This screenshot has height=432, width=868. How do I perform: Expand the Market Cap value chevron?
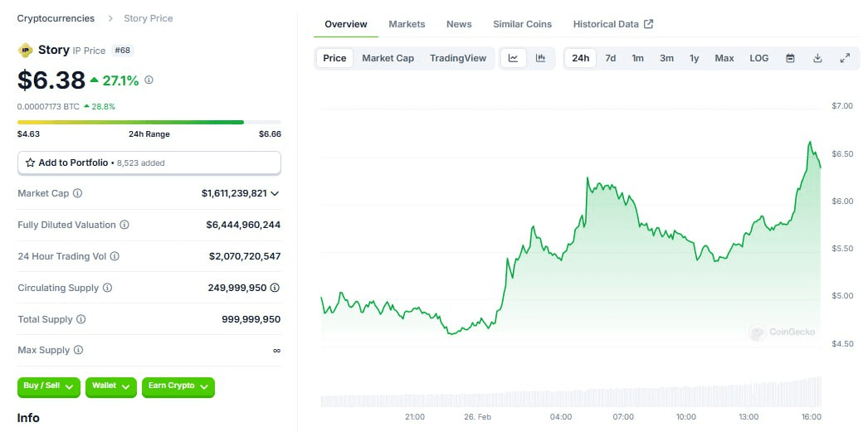click(275, 193)
